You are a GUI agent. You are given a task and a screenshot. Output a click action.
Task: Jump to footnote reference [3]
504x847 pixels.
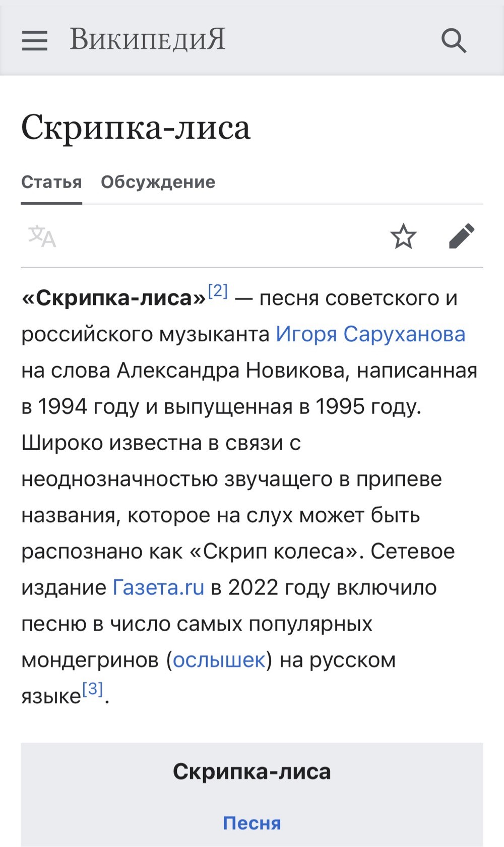pos(92,688)
